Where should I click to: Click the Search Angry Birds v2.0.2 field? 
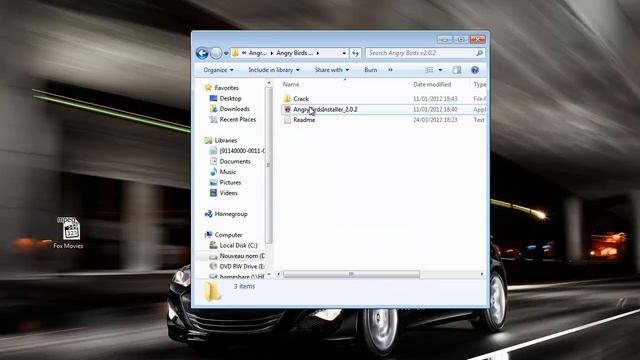[x=425, y=53]
